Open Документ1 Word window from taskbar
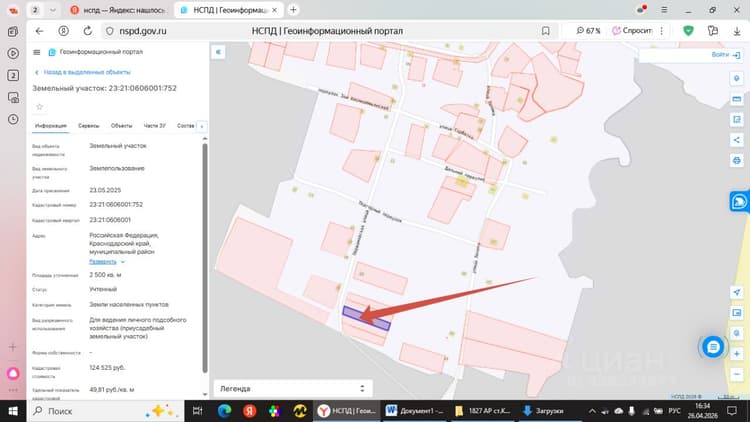 click(415, 411)
